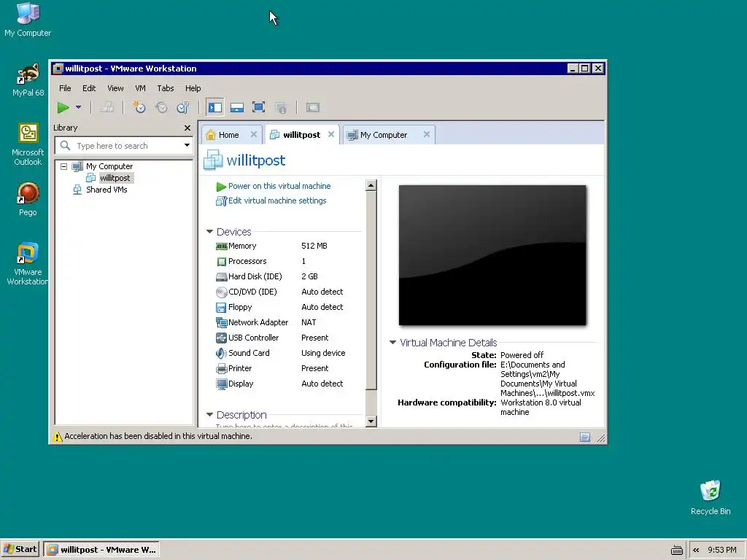The height and width of the screenshot is (560, 747).
Task: Open the Tabs menu
Action: click(x=166, y=88)
